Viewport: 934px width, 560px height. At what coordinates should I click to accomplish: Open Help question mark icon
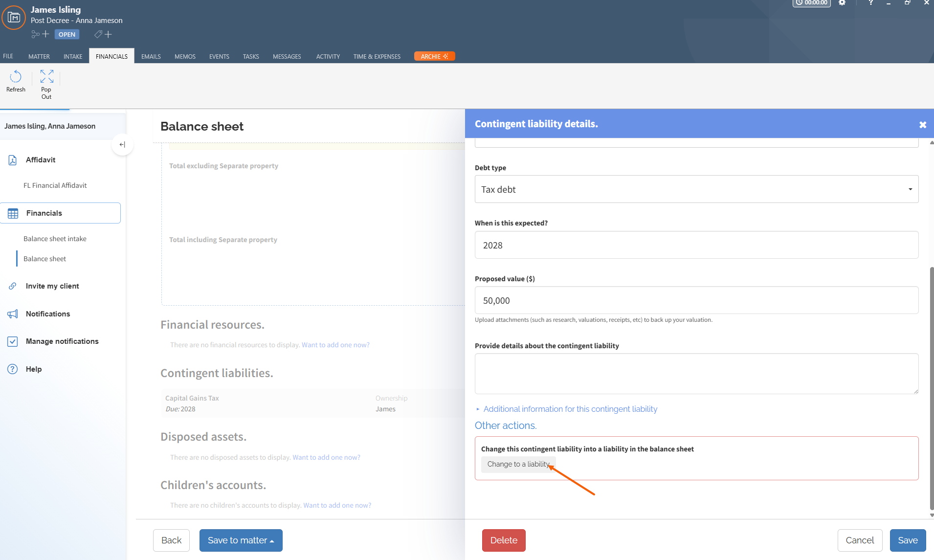point(13,369)
